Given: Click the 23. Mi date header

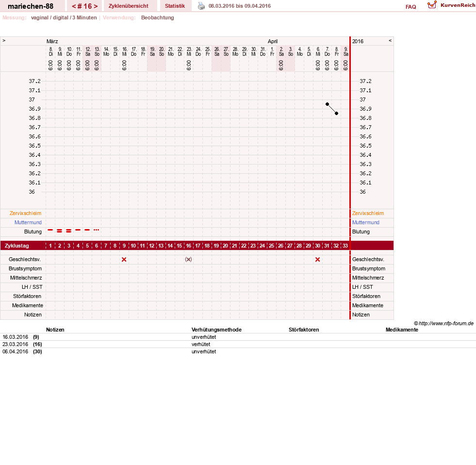Looking at the screenshot, I should click(x=189, y=51).
